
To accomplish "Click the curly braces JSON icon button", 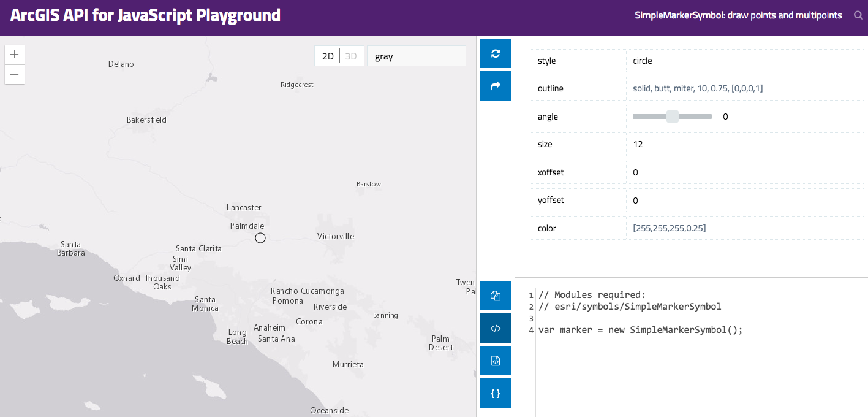I will tap(496, 393).
